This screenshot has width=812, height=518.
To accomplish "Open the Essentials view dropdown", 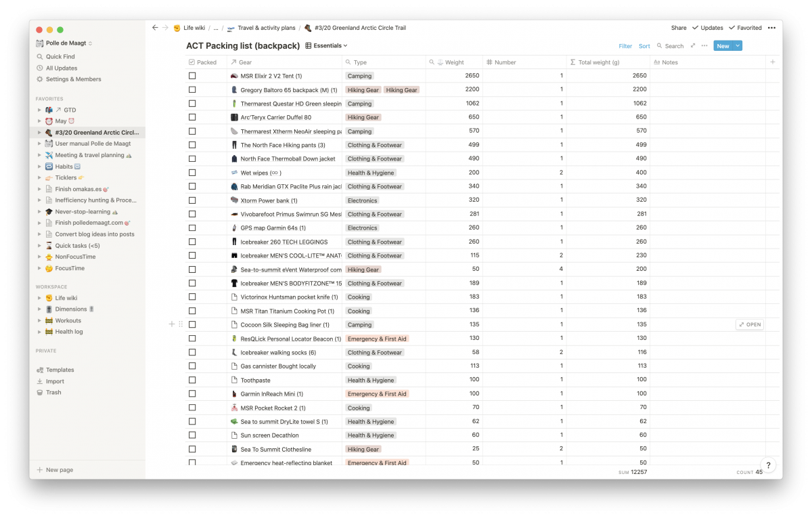I will tap(327, 45).
